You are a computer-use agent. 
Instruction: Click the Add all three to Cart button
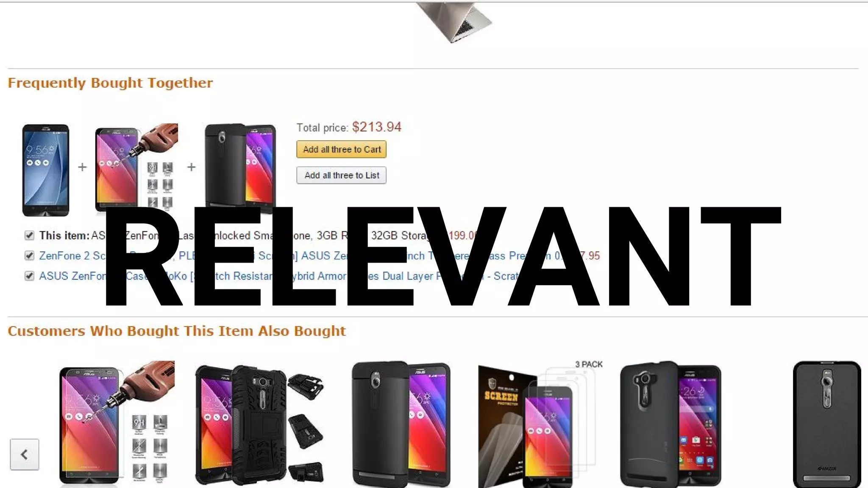click(342, 150)
